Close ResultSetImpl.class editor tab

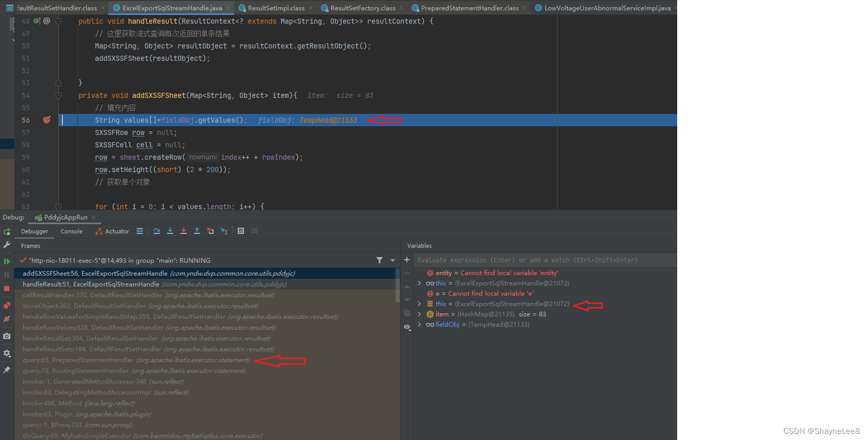(x=310, y=8)
